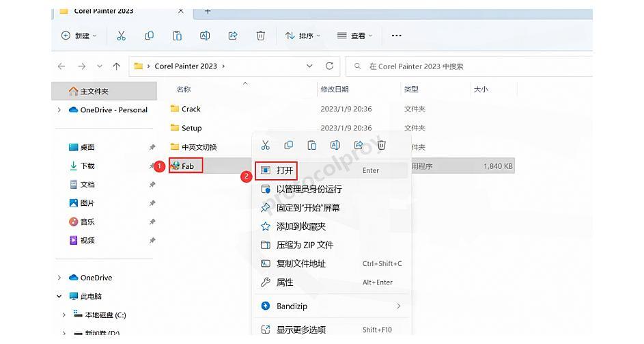Click the Delete trash icon in the toolbar
The height and width of the screenshot is (344, 644).
[x=261, y=36]
